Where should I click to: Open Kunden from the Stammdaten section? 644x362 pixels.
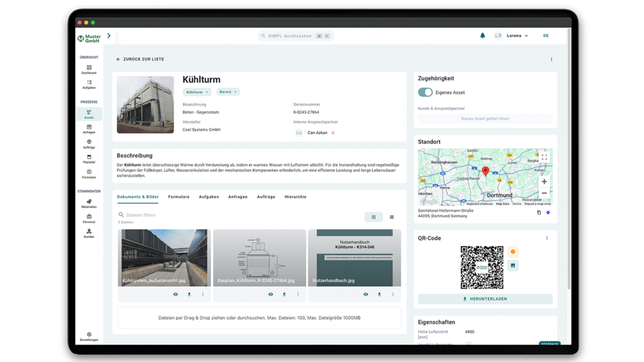coord(88,234)
